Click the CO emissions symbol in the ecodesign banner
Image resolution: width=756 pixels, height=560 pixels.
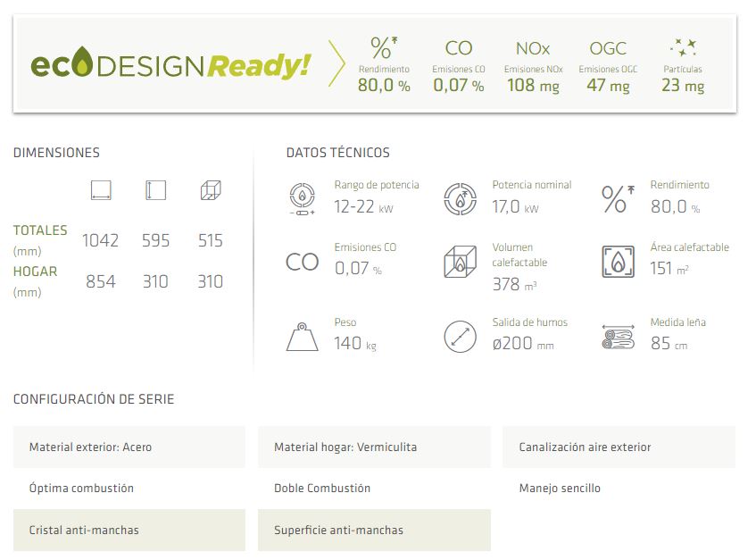459,48
